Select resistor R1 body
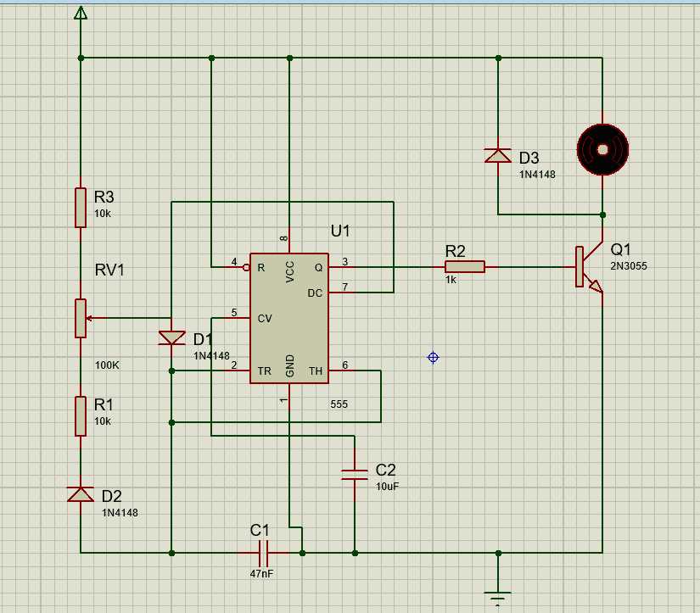This screenshot has height=613, width=700. pyautogui.click(x=81, y=415)
